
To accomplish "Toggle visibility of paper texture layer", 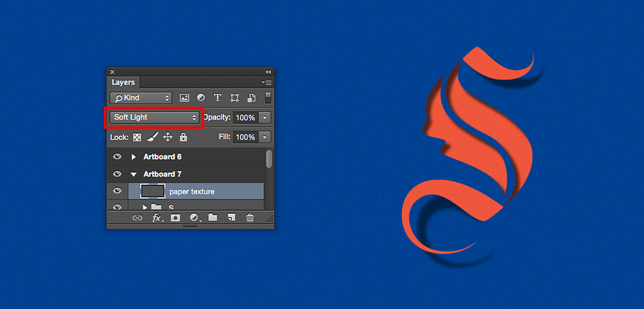I will 117,191.
